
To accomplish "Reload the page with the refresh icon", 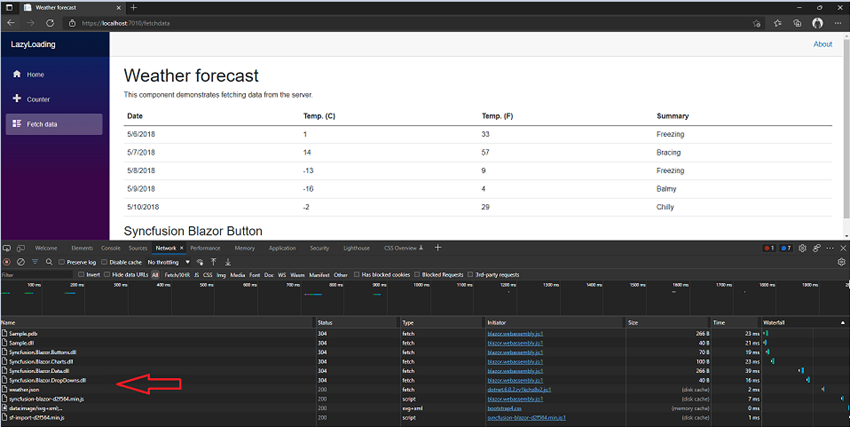I will pos(50,23).
